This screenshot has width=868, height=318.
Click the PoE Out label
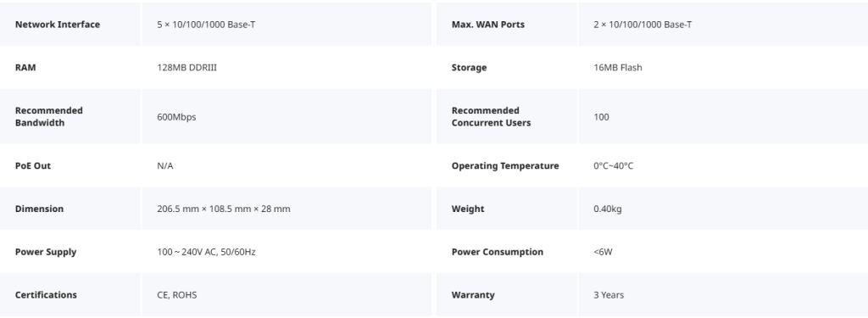coord(33,165)
